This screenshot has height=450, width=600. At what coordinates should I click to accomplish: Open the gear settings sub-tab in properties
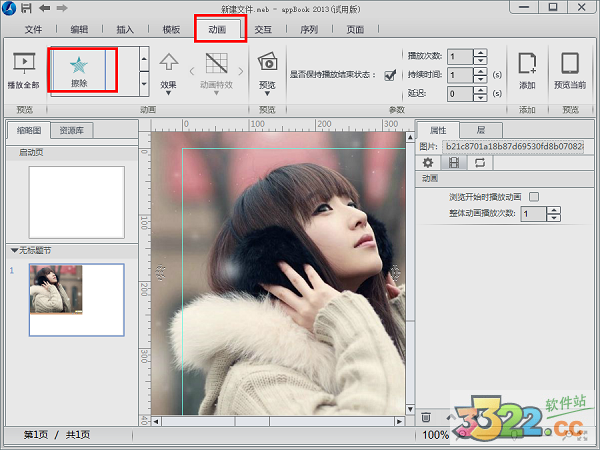click(429, 163)
